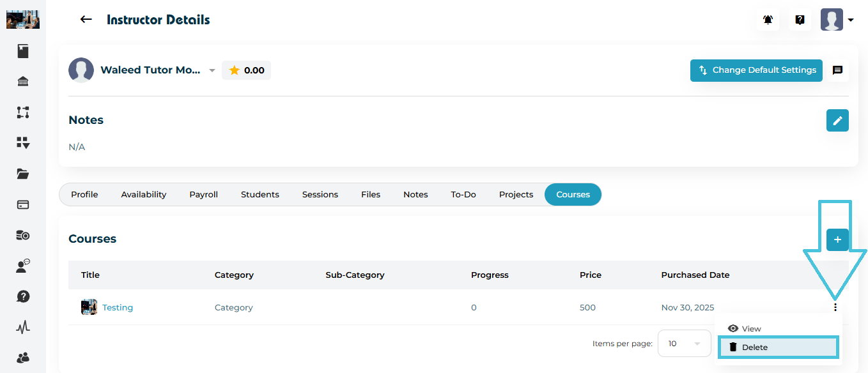Screen dimensions: 868x373
Task: Open the activity pulse icon in sidebar
Action: click(x=23, y=328)
